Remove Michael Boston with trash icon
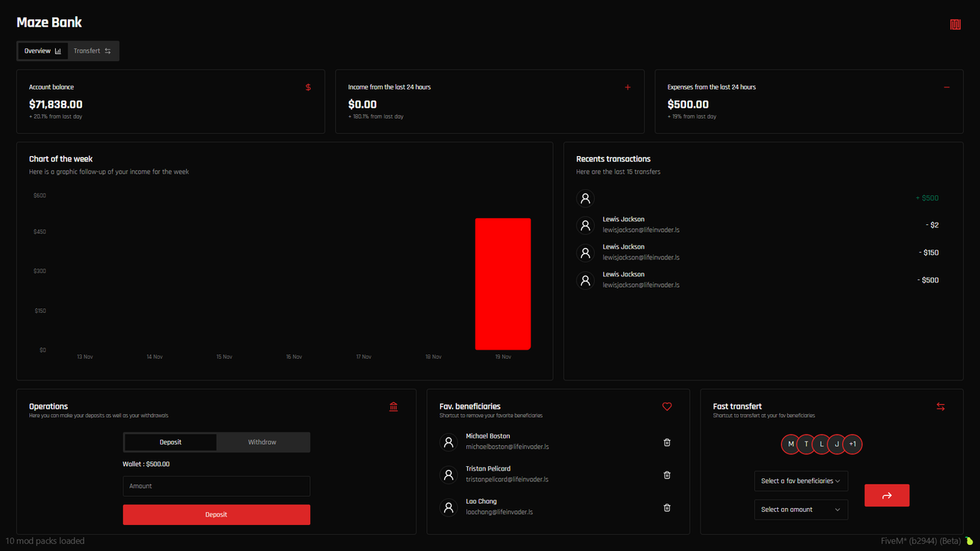This screenshot has width=980, height=551. 667,442
